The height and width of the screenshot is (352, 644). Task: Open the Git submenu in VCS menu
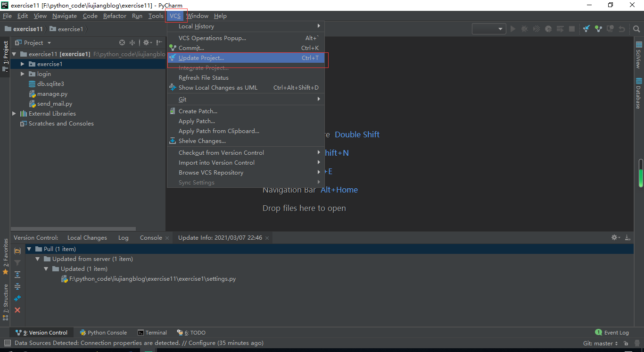point(246,100)
